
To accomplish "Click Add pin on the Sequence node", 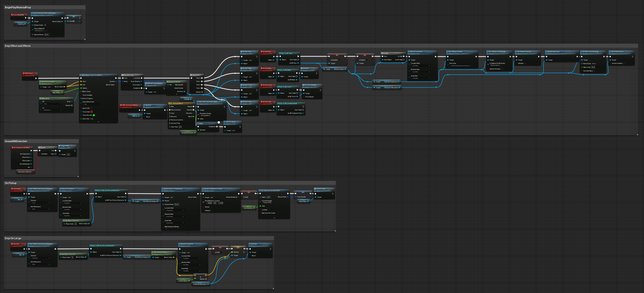I will (x=199, y=92).
